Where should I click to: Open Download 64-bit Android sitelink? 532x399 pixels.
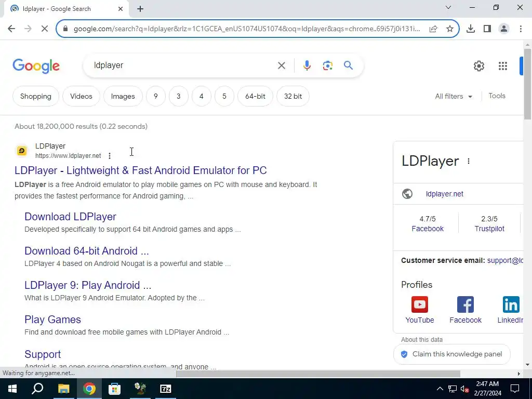[87, 251]
